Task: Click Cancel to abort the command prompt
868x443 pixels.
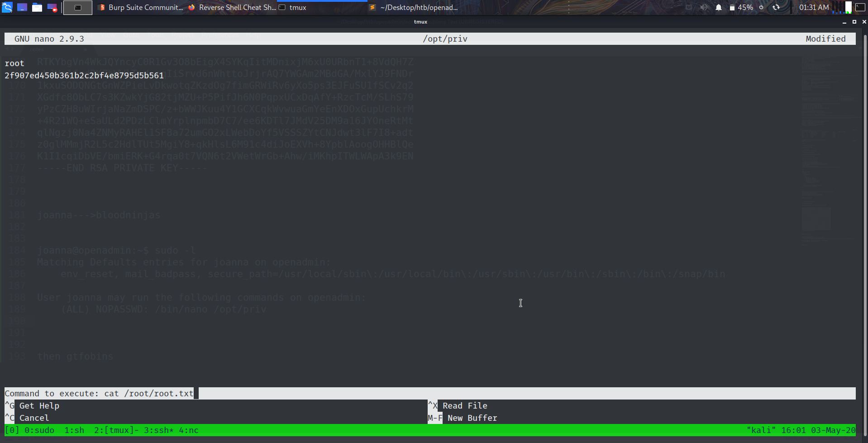Action: (x=34, y=418)
